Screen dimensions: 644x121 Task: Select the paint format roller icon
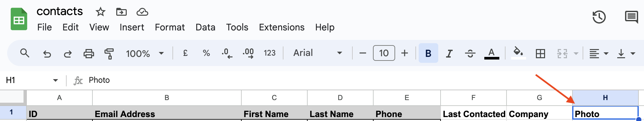pos(109,53)
